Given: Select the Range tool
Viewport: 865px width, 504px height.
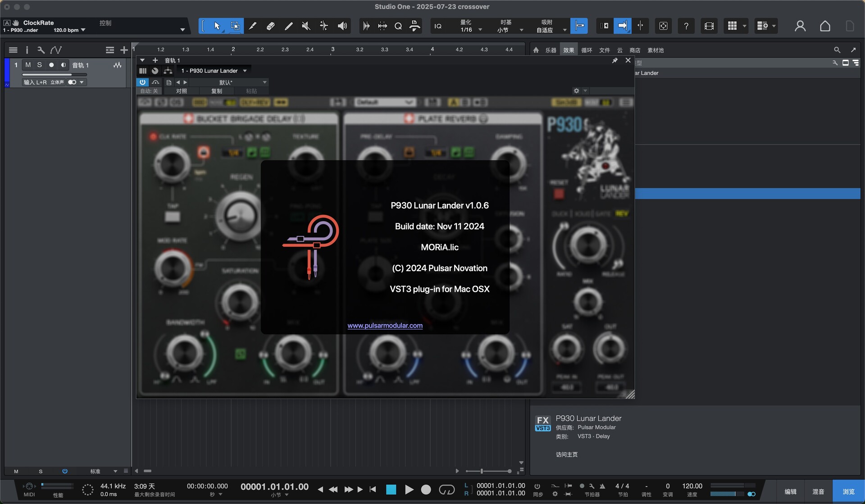Looking at the screenshot, I should (235, 26).
